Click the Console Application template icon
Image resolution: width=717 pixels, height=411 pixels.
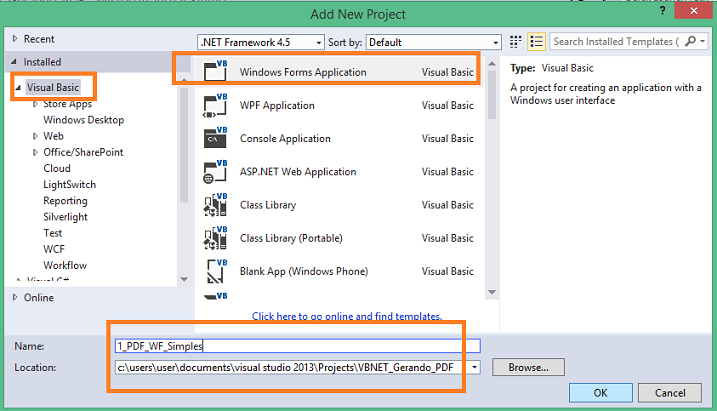(x=215, y=138)
